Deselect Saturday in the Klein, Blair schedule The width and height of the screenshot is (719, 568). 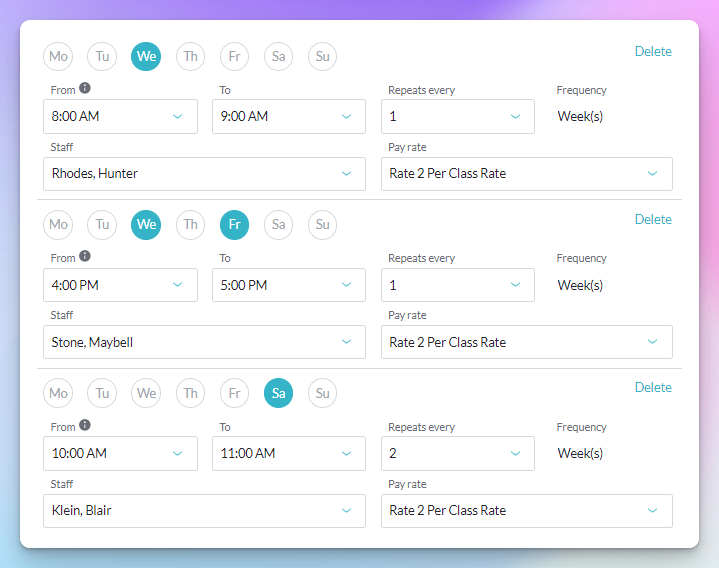point(278,393)
